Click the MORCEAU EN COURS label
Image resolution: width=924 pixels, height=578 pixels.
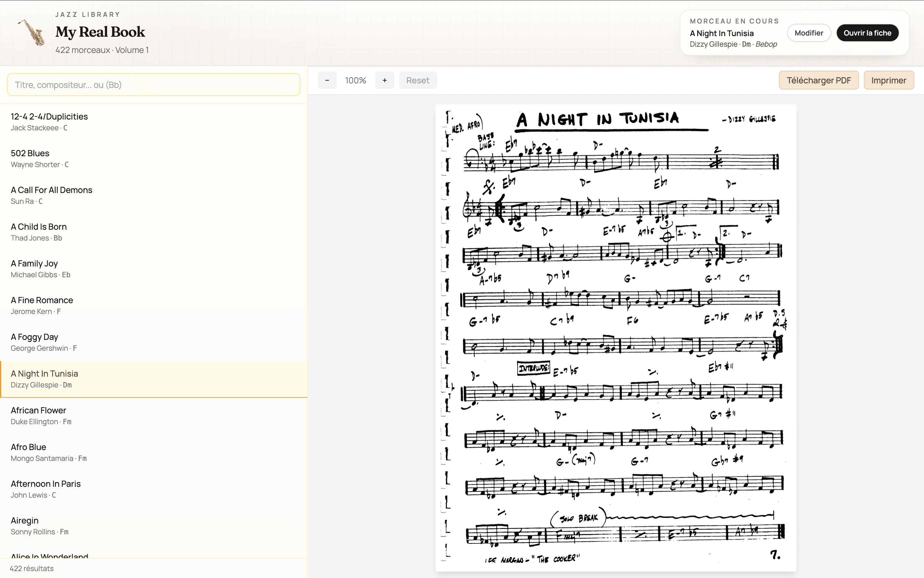pos(734,21)
